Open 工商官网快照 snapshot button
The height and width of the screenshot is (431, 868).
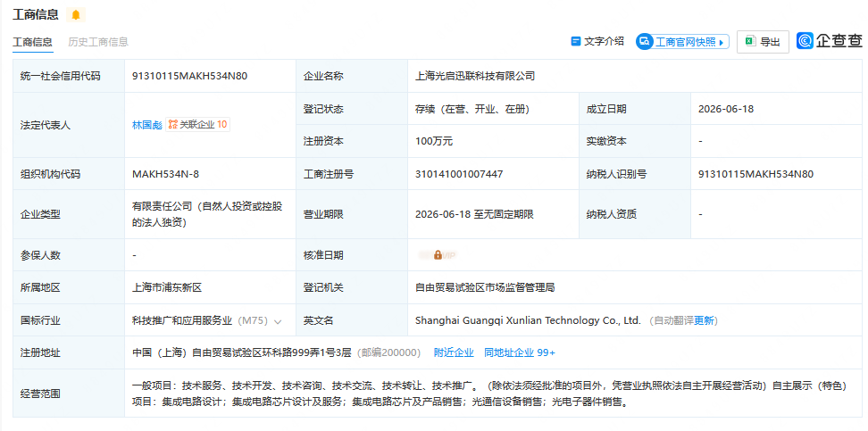(682, 42)
